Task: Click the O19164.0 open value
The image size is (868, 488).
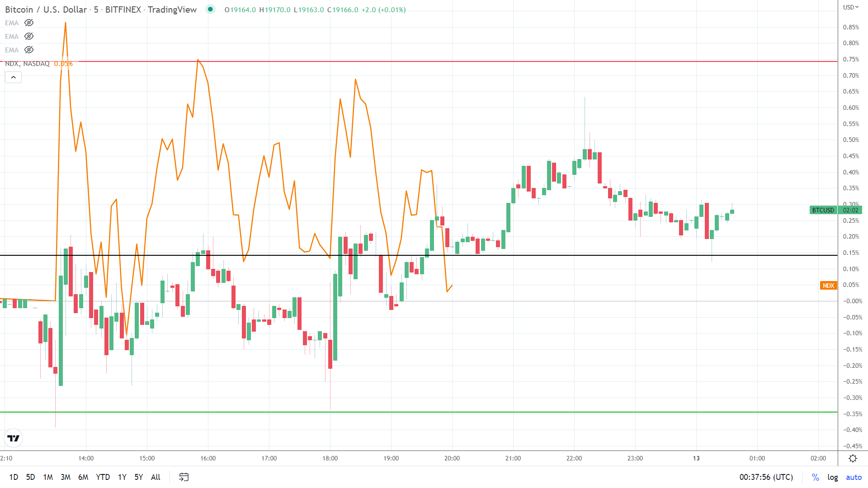Action: (x=240, y=9)
